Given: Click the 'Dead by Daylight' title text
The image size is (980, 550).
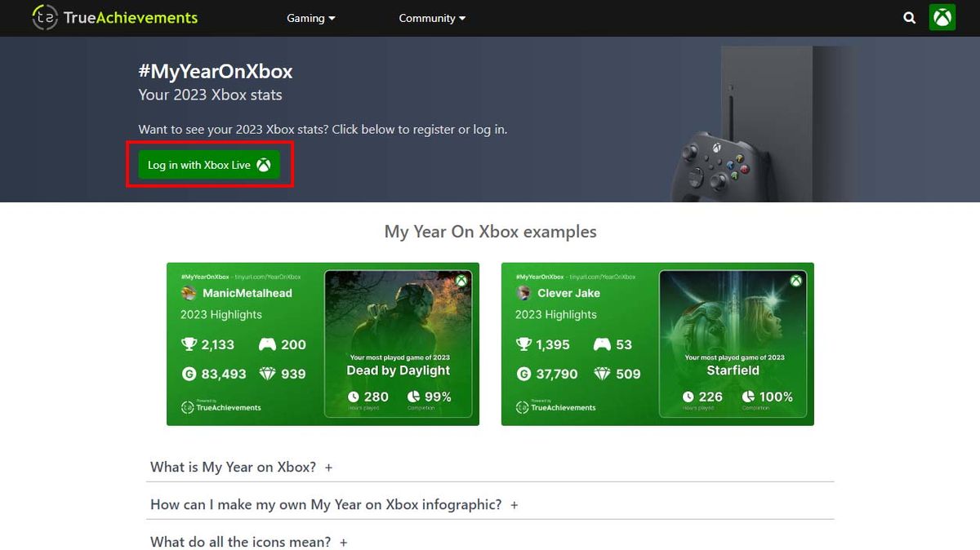Looking at the screenshot, I should pyautogui.click(x=399, y=370).
